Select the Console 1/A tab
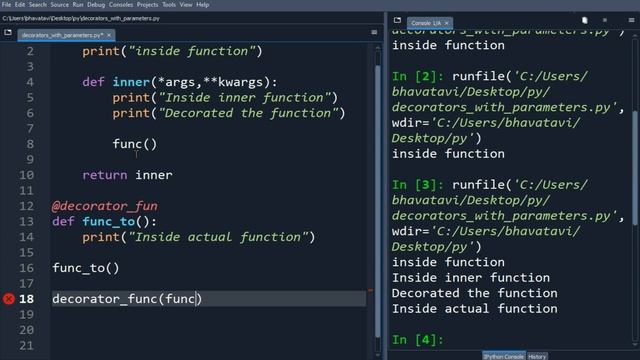The height and width of the screenshot is (360, 640). click(x=426, y=23)
